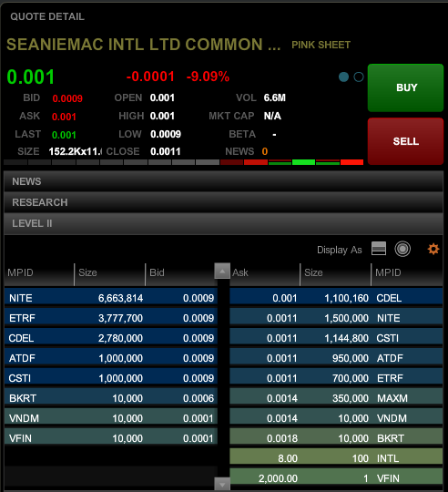The height and width of the screenshot is (492, 448).
Task: Click the red BID value 0.0009
Action: 67,98
